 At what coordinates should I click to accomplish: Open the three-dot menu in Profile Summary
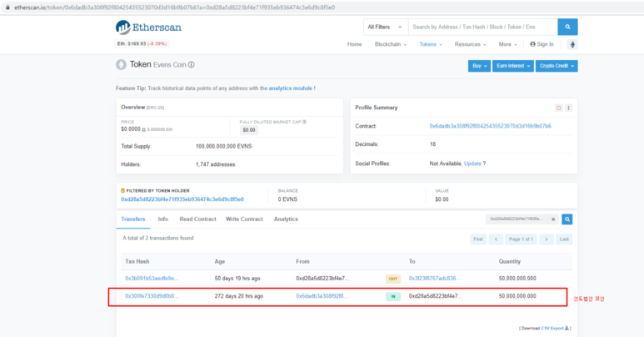[x=569, y=108]
